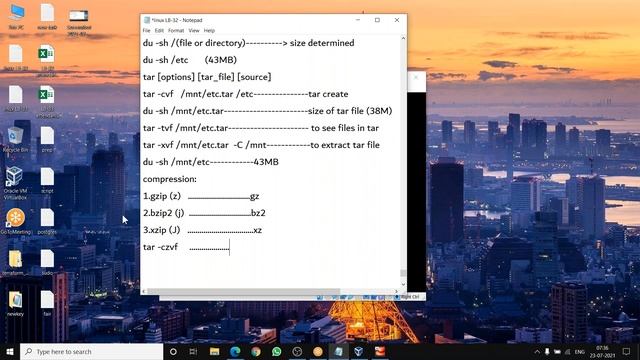Open WhatsApp from the taskbar
640x360 pixels.
(x=276, y=351)
